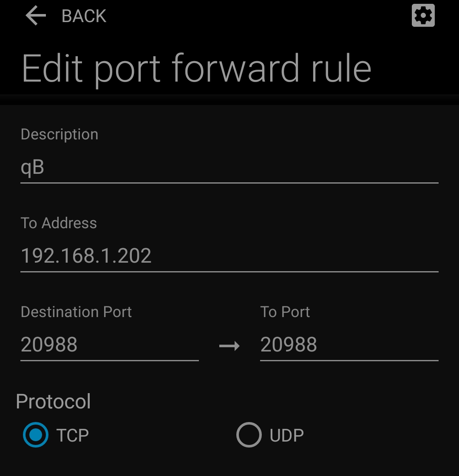Screen dimensions: 459x476
Task: Click the To Address field label
Action: pyautogui.click(x=59, y=223)
